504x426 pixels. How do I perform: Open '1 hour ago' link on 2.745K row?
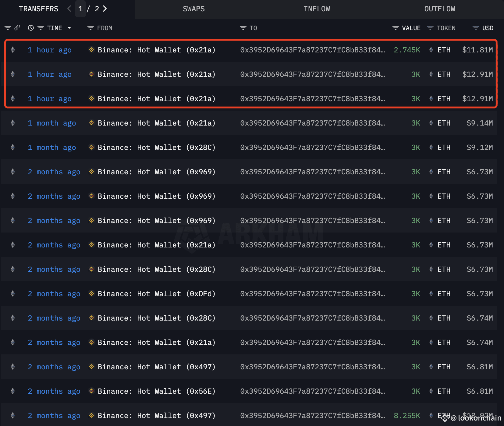pos(50,50)
